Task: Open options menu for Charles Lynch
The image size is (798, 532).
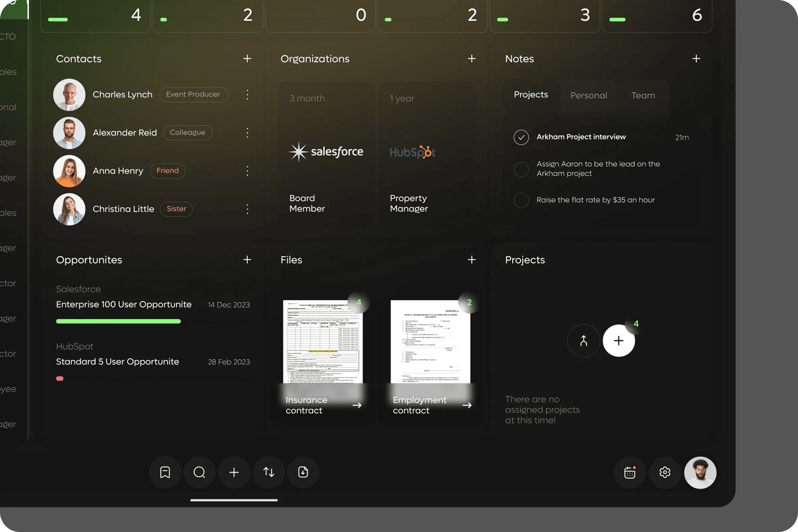Action: tap(247, 95)
